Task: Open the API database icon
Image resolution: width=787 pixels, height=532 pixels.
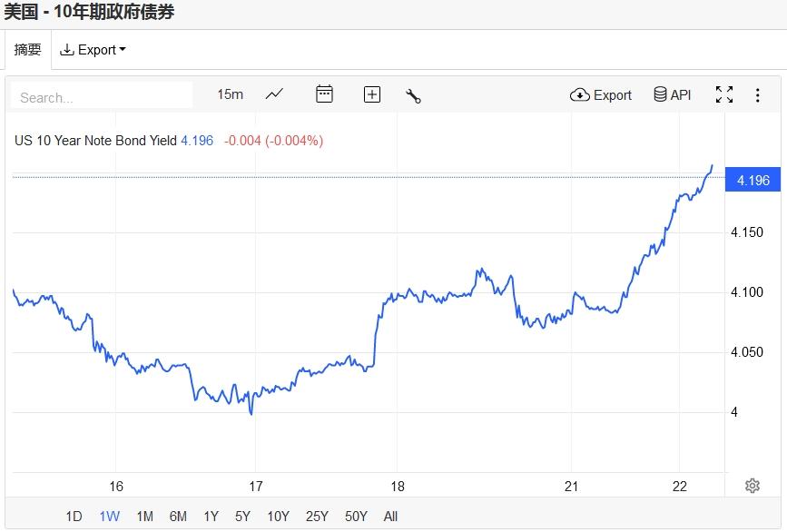Action: pos(673,94)
